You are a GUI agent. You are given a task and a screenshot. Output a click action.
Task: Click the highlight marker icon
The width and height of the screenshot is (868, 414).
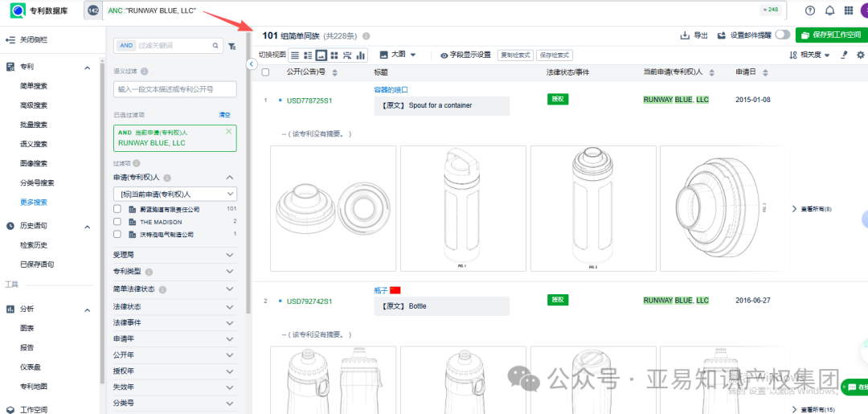click(x=844, y=55)
